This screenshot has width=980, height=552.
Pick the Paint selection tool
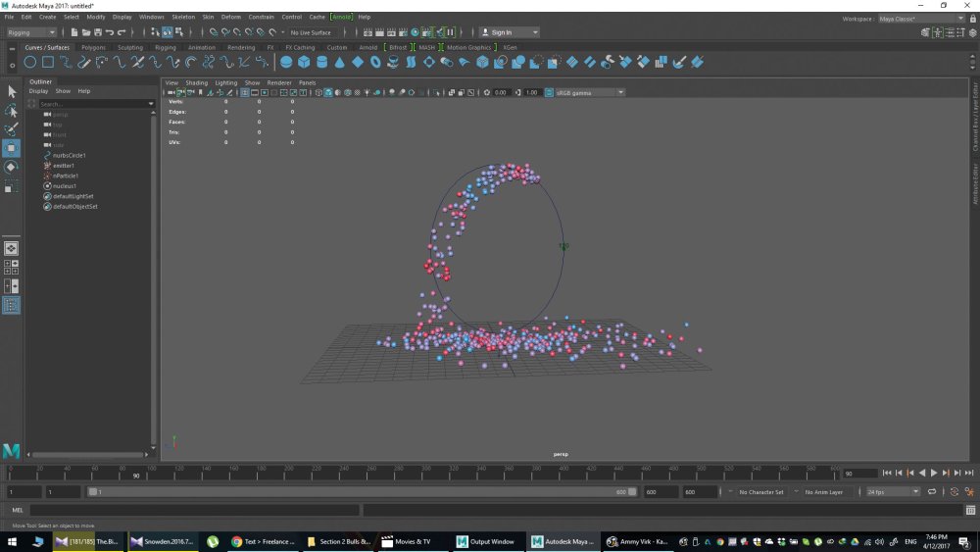tap(11, 128)
